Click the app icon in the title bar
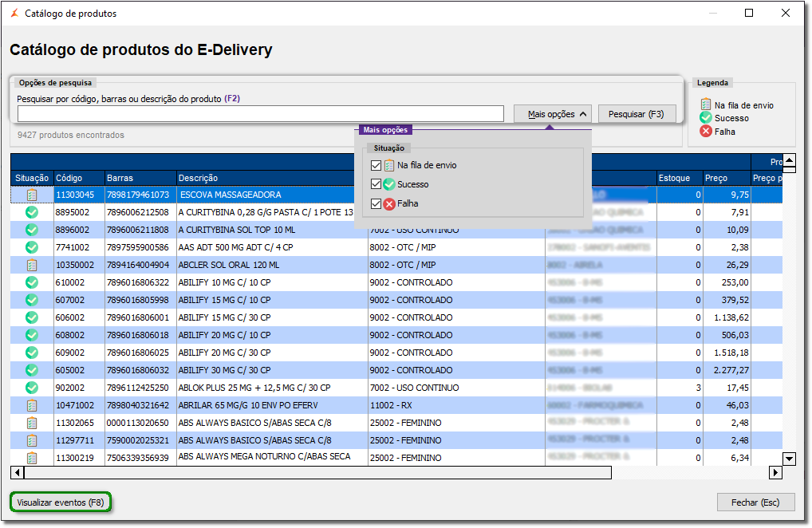Viewport: 812px width, 528px height. tap(15, 13)
